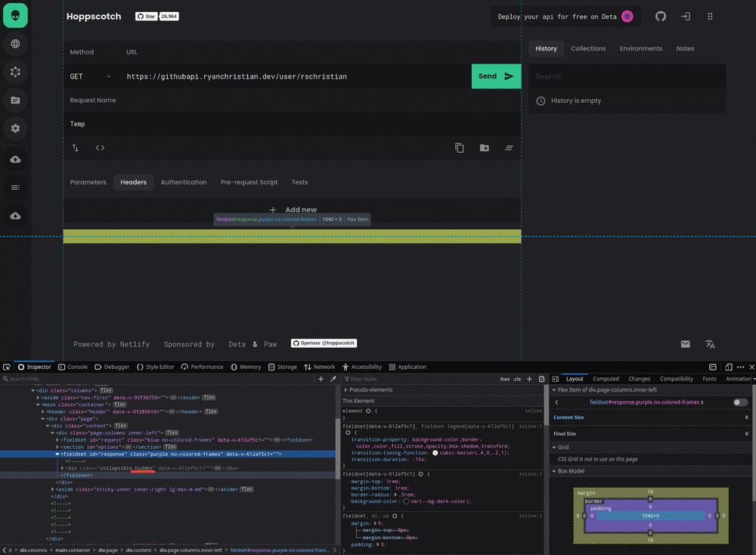The height and width of the screenshot is (555, 756).
Task: Activate the devtools element picker icon
Action: [7, 367]
